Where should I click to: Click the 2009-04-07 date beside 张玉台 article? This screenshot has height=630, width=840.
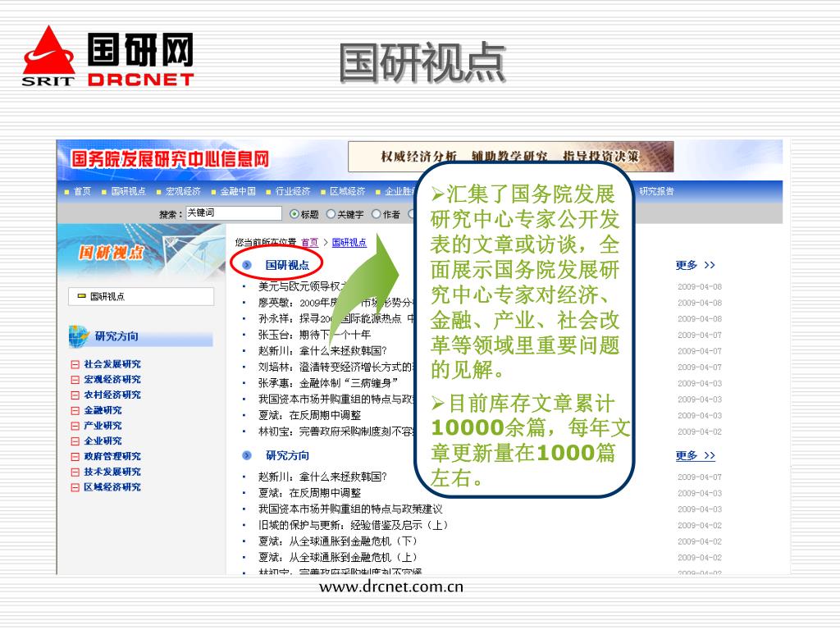(x=700, y=335)
